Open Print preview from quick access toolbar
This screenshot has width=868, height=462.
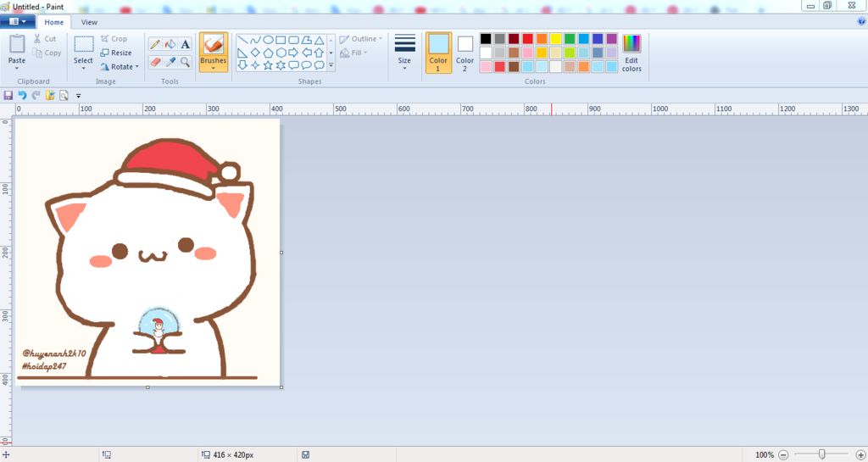[x=64, y=96]
